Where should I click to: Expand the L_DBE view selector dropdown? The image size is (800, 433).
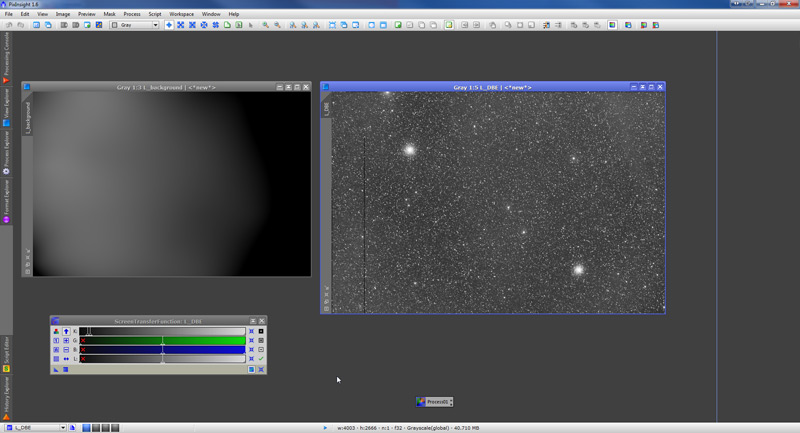(x=63, y=428)
